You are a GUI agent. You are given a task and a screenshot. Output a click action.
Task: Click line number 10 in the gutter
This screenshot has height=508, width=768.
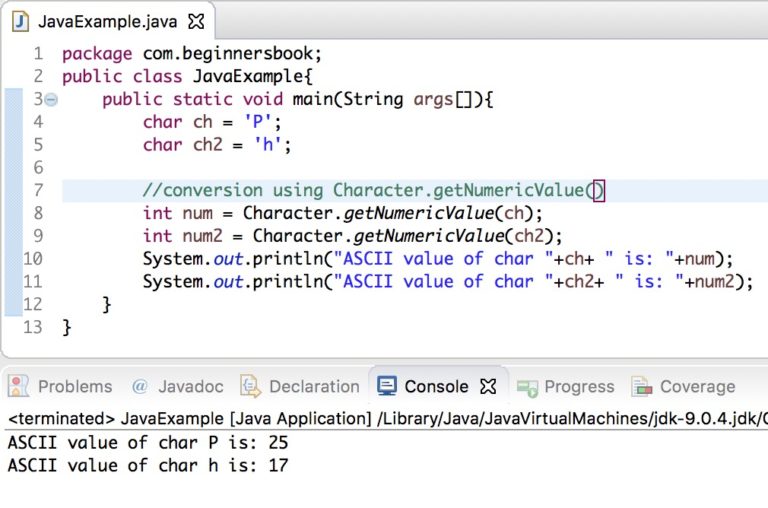click(x=33, y=259)
